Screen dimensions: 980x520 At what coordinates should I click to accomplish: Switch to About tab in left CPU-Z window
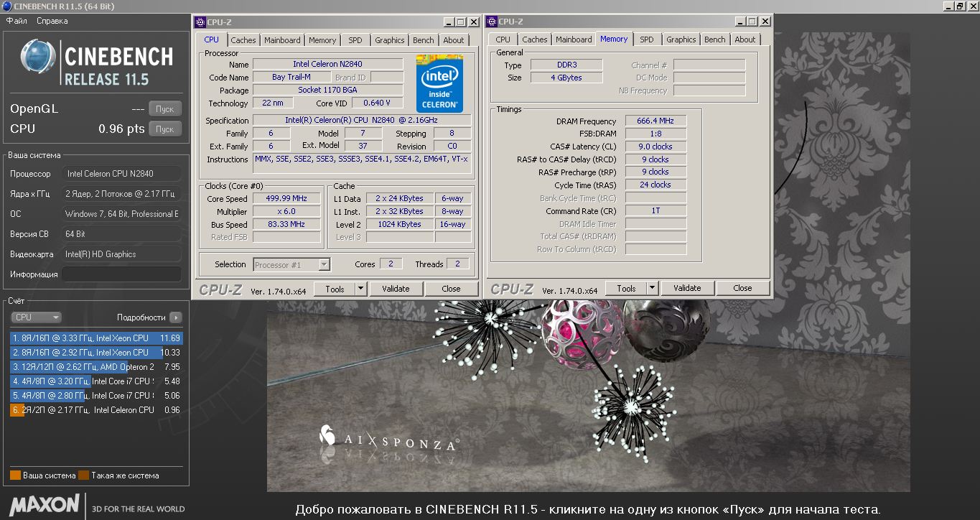[x=454, y=40]
